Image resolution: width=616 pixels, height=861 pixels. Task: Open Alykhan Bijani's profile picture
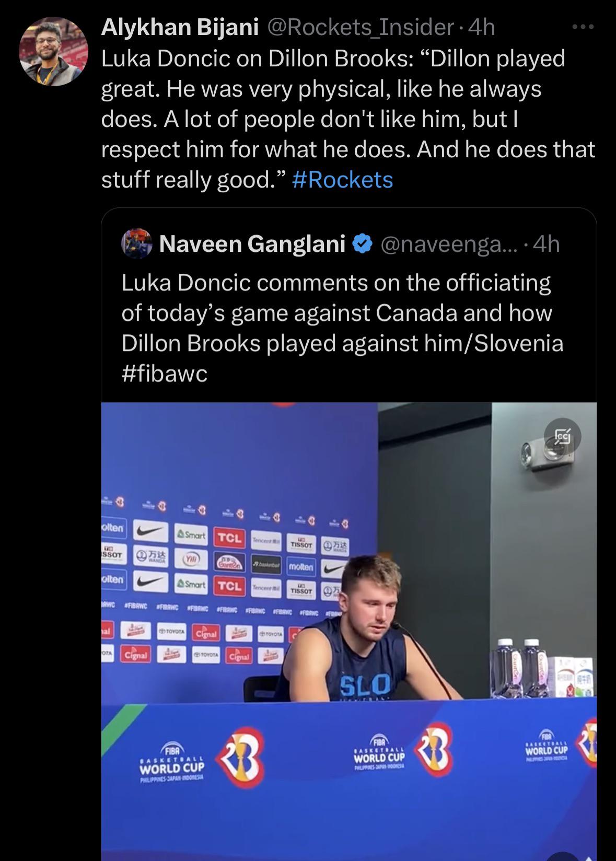tap(53, 51)
